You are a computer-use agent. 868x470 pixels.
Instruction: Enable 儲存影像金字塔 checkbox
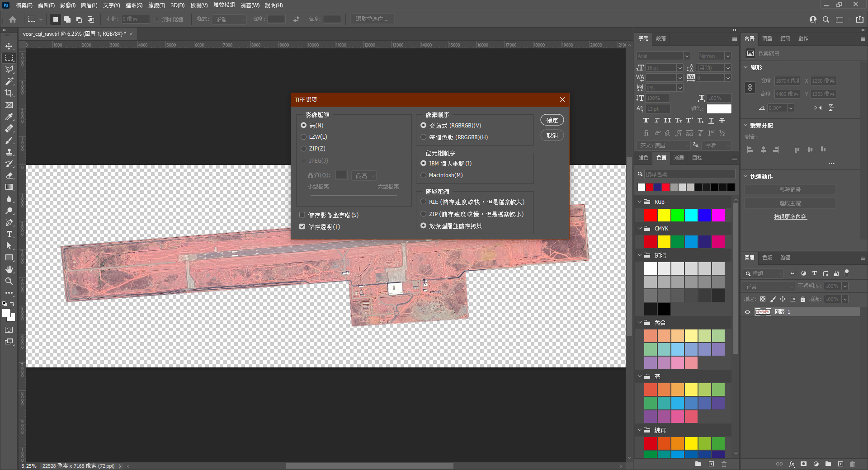(x=302, y=215)
